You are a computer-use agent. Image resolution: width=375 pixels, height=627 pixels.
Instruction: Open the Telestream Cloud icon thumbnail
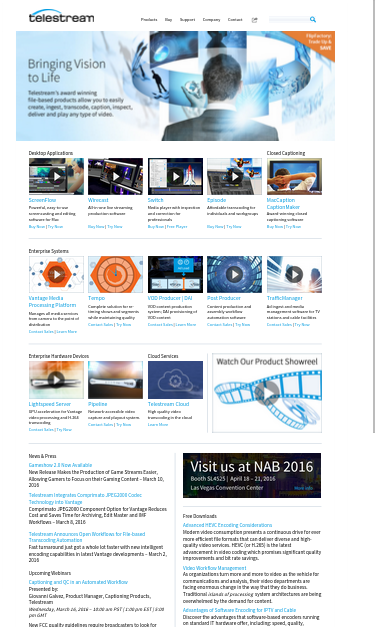coord(175,380)
